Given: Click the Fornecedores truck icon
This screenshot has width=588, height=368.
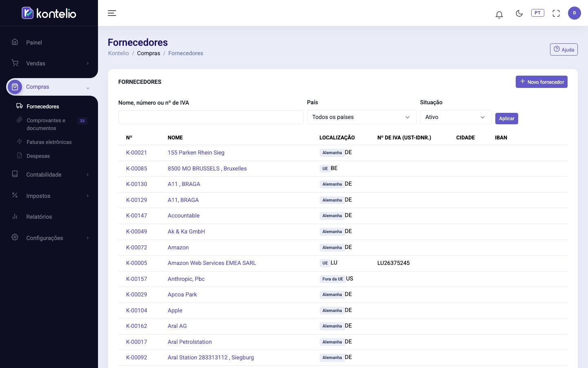Looking at the screenshot, I should pyautogui.click(x=19, y=106).
